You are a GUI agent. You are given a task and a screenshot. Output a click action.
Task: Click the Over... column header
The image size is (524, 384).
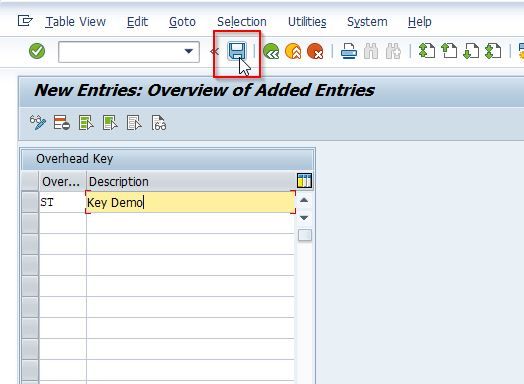pyautogui.click(x=62, y=181)
